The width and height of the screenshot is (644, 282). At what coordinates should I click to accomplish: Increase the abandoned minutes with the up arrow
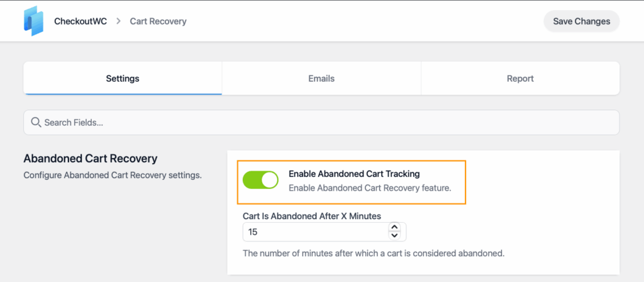tap(394, 227)
